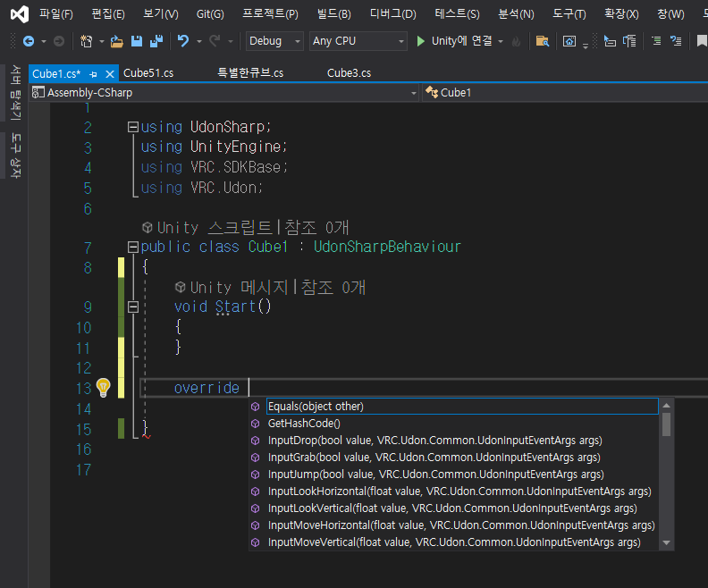Collapse the Start method block
Screen dimensions: 708x588
[x=132, y=307]
